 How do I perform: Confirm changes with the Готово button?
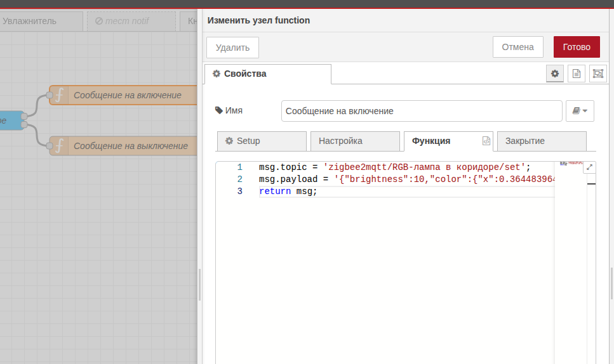pyautogui.click(x=577, y=47)
